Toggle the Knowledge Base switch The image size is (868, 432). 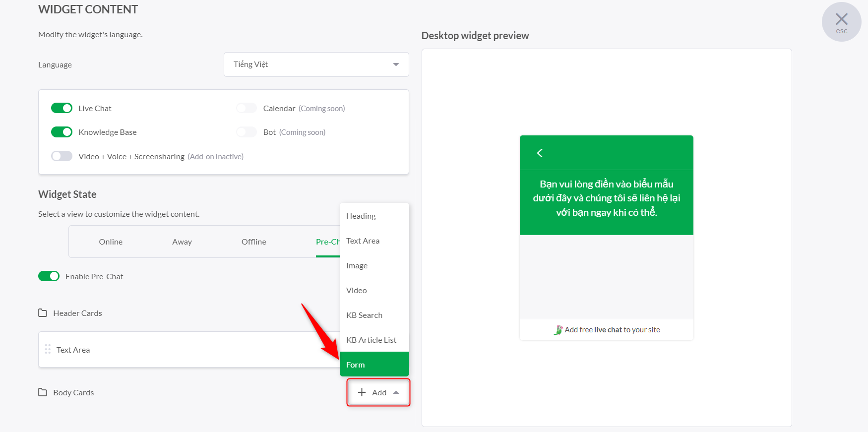point(62,132)
